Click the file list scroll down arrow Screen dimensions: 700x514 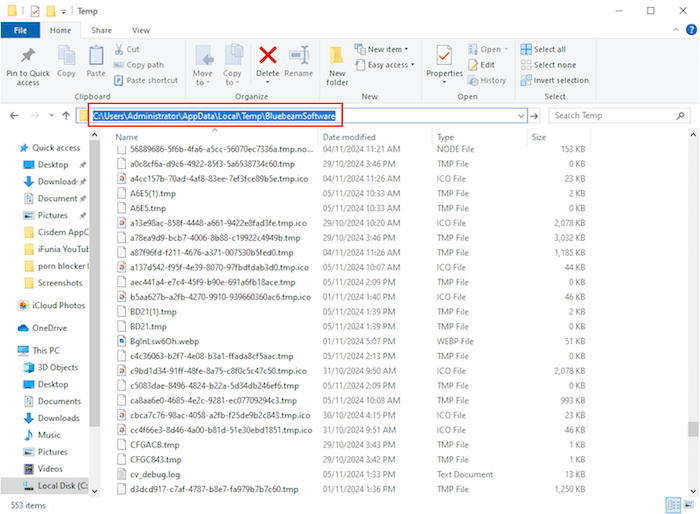(x=693, y=491)
